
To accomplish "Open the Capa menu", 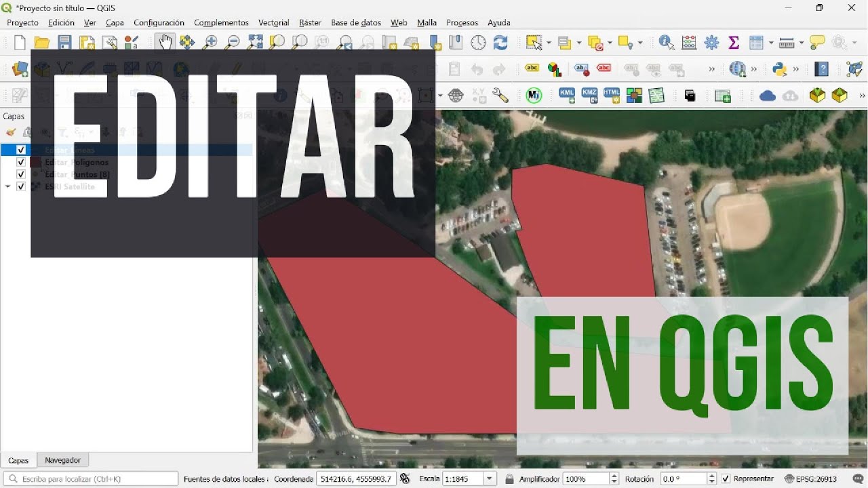I will (x=115, y=22).
